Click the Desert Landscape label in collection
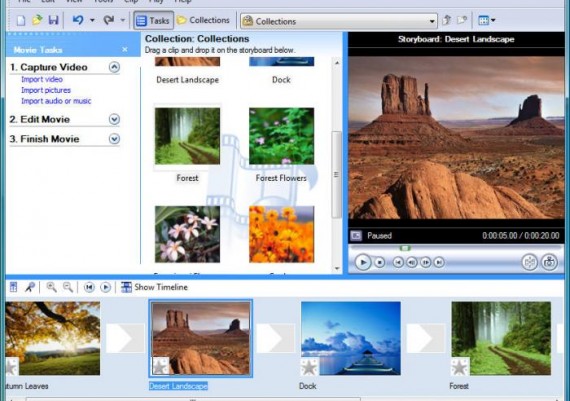 tap(187, 80)
